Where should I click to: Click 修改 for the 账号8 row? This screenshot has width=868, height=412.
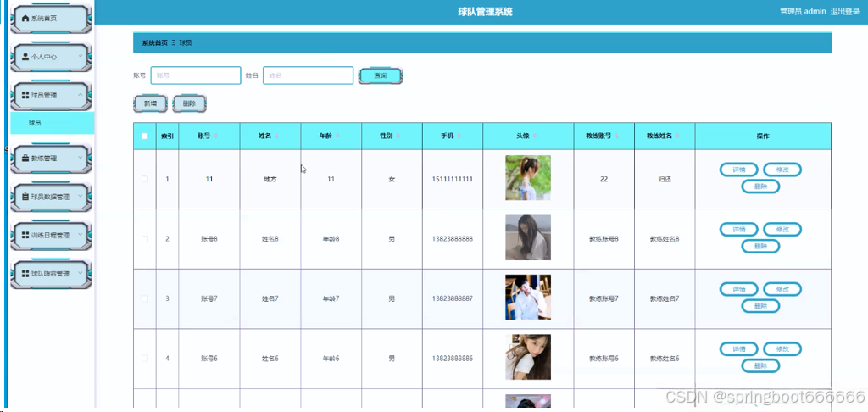782,229
